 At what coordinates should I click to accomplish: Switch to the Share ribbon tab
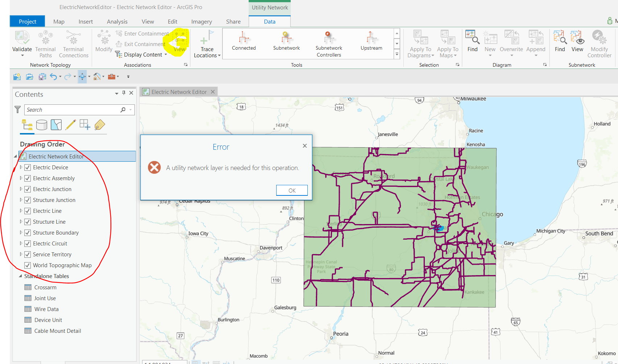[x=233, y=21]
